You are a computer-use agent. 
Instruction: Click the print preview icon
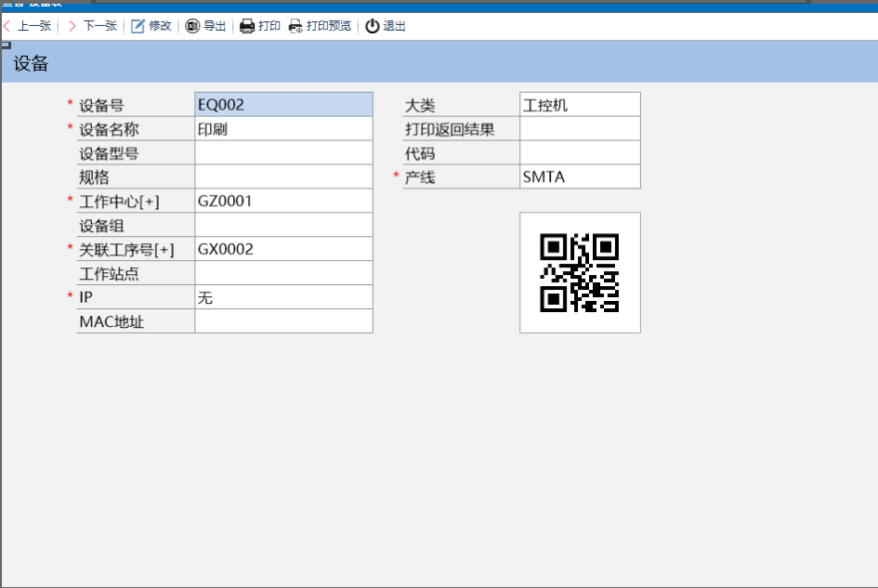[295, 26]
